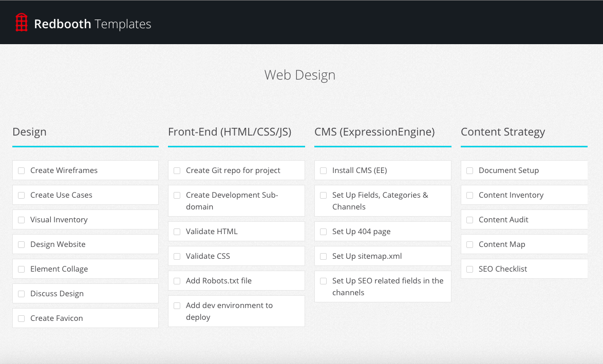Check Set Up SEO related fields checkbox
The image size is (603, 364).
tap(324, 281)
